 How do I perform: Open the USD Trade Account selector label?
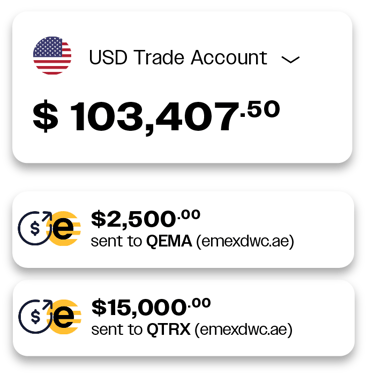point(178,57)
